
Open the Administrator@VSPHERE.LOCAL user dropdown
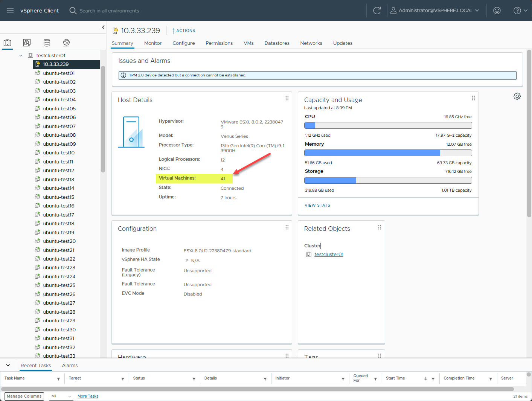point(435,11)
